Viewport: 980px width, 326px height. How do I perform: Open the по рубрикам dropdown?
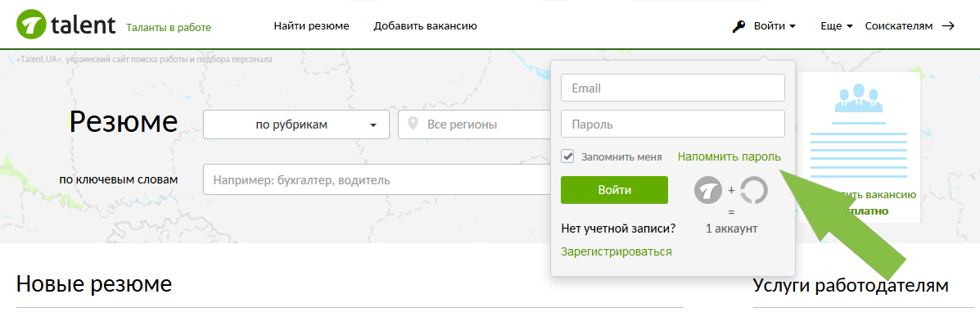click(296, 125)
